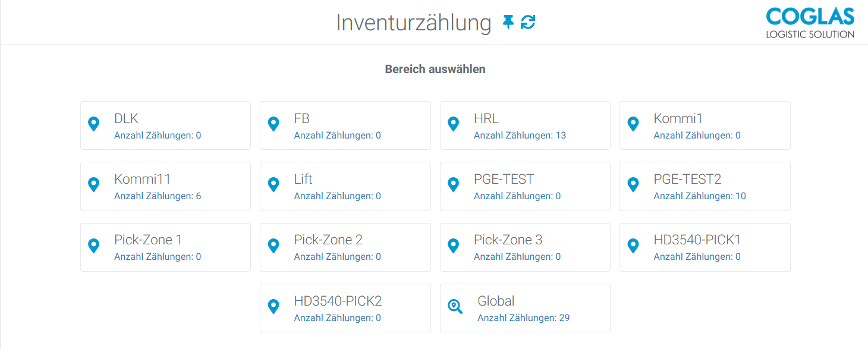Click the magnifier icon on Global card
Image resolution: width=868 pixels, height=349 pixels.
coord(455,307)
